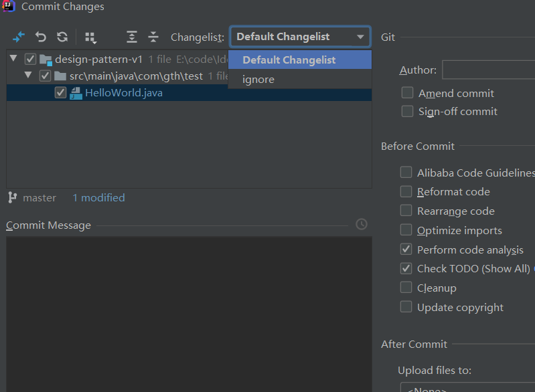Screen dimensions: 535x392
Task: Click the master branch icon
Action: pos(12,198)
